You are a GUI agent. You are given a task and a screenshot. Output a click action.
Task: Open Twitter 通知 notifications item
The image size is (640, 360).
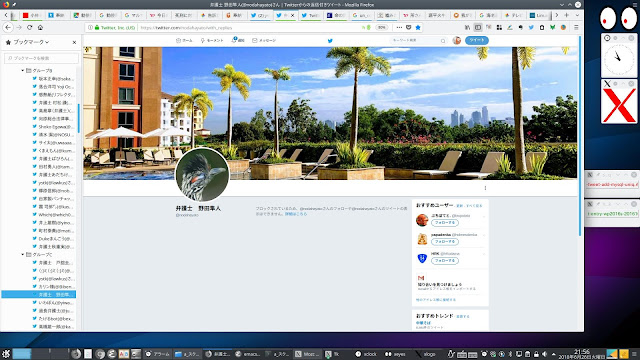(238, 40)
